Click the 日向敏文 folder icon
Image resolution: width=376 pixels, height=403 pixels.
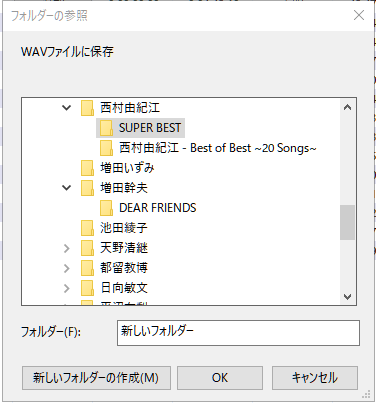[87, 288]
